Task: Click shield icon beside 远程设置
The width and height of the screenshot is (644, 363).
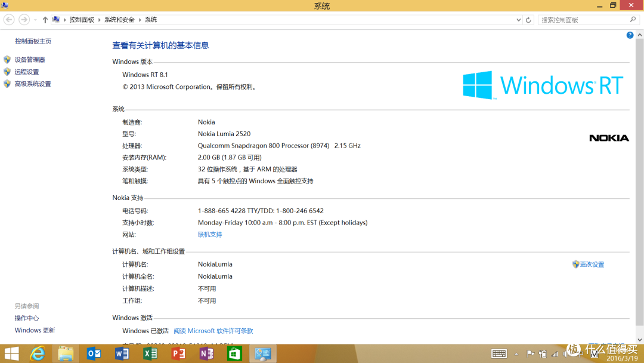Action: pos(7,72)
